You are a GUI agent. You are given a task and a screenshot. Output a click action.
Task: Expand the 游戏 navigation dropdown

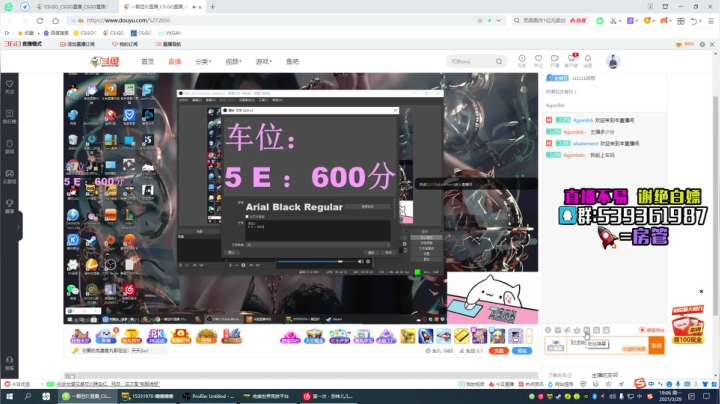264,62
